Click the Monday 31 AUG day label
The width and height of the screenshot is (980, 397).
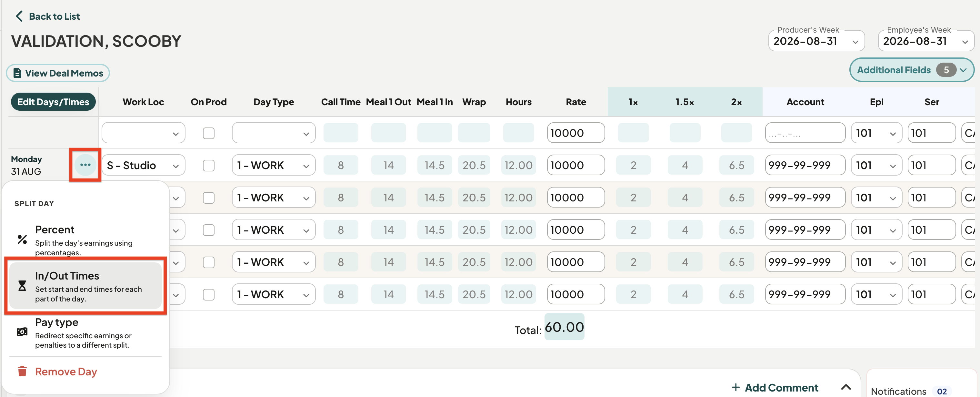click(x=26, y=165)
